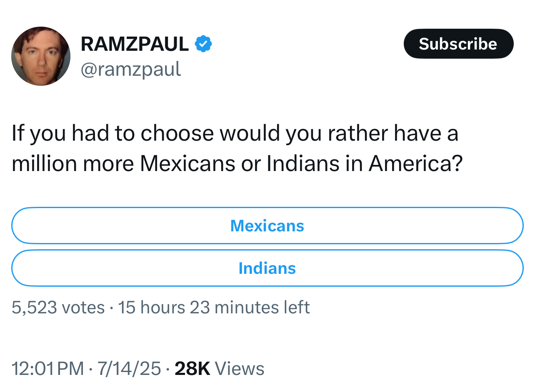
Task: Click the bold 28K view count
Action: click(192, 369)
